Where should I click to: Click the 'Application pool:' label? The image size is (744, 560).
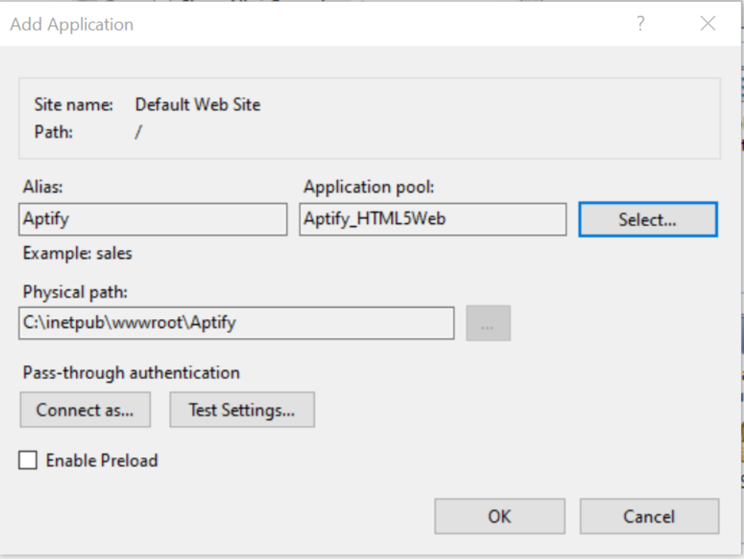click(x=369, y=187)
